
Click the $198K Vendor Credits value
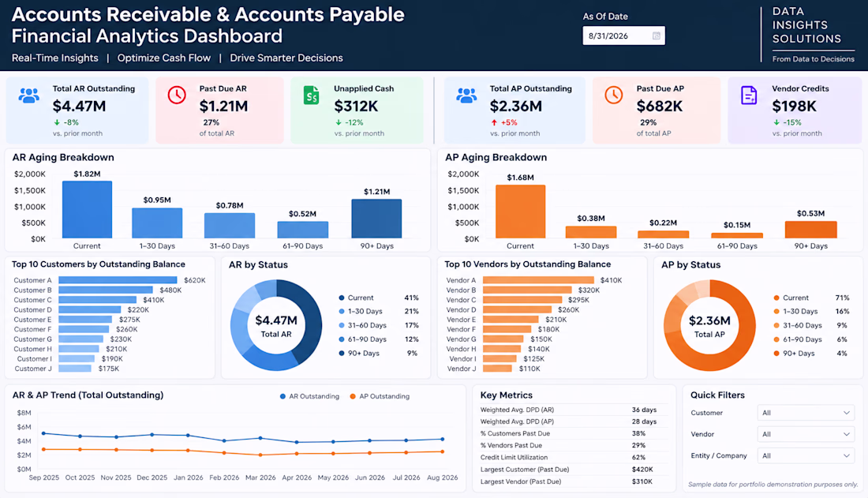pos(794,106)
